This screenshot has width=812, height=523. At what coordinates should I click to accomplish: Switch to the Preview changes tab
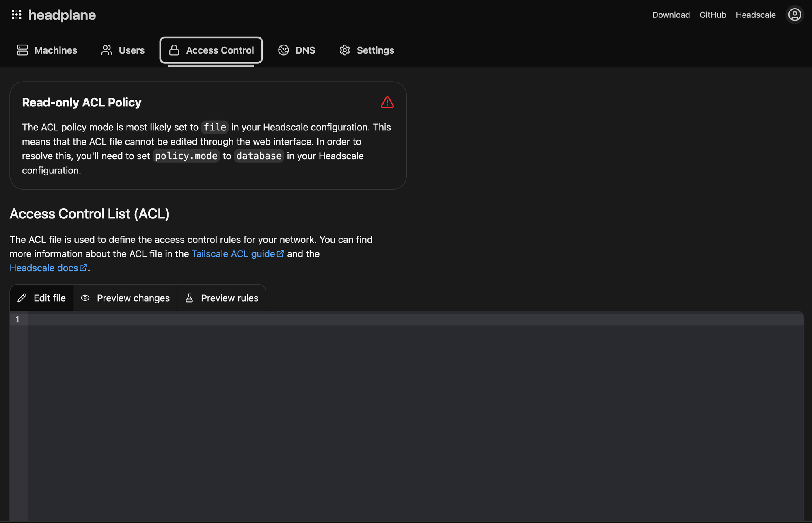pos(133,298)
